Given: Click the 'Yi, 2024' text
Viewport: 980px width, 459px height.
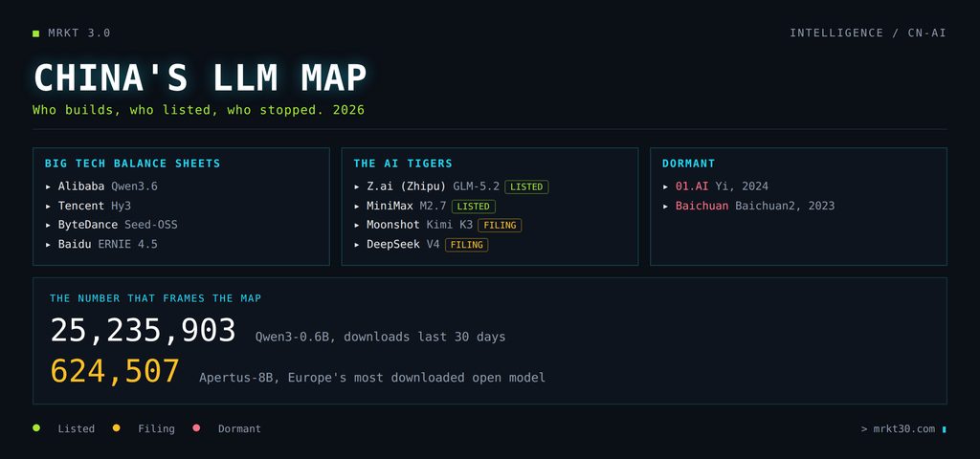Looking at the screenshot, I should [742, 186].
